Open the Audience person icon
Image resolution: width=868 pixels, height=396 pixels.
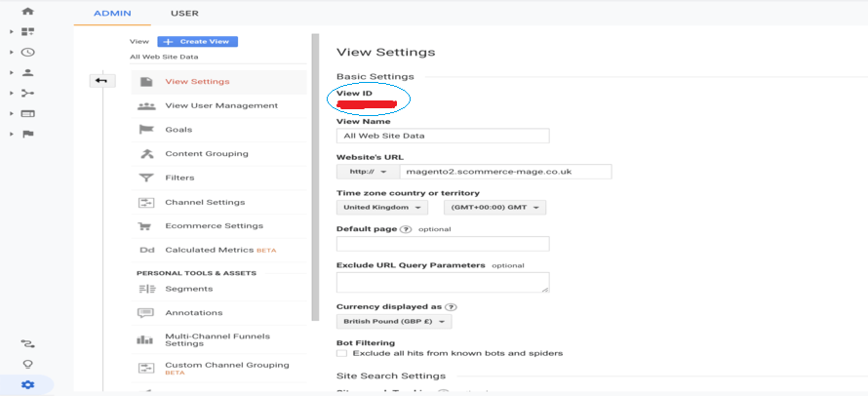[x=27, y=72]
